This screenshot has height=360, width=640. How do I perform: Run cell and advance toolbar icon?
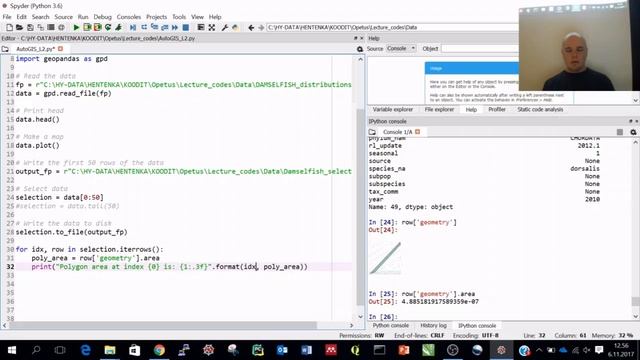(x=98, y=27)
